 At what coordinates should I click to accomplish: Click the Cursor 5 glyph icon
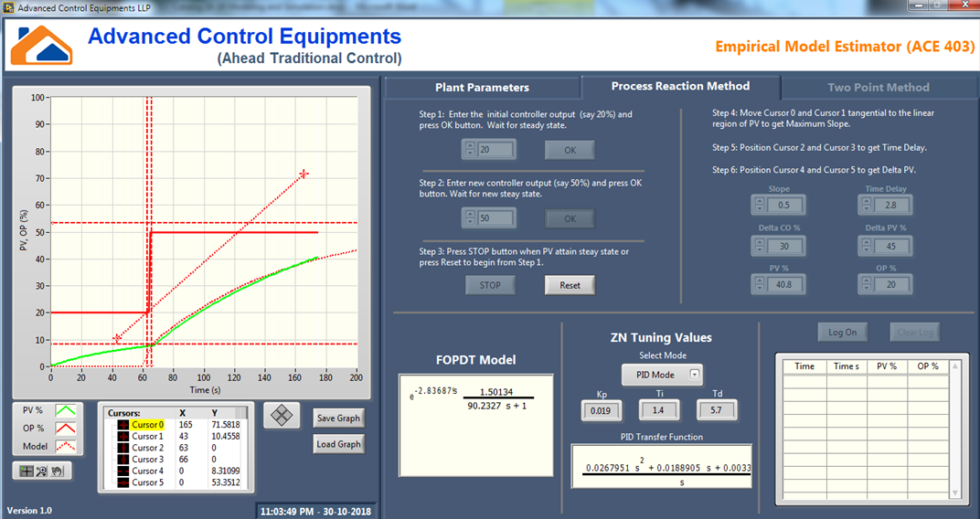[x=123, y=482]
